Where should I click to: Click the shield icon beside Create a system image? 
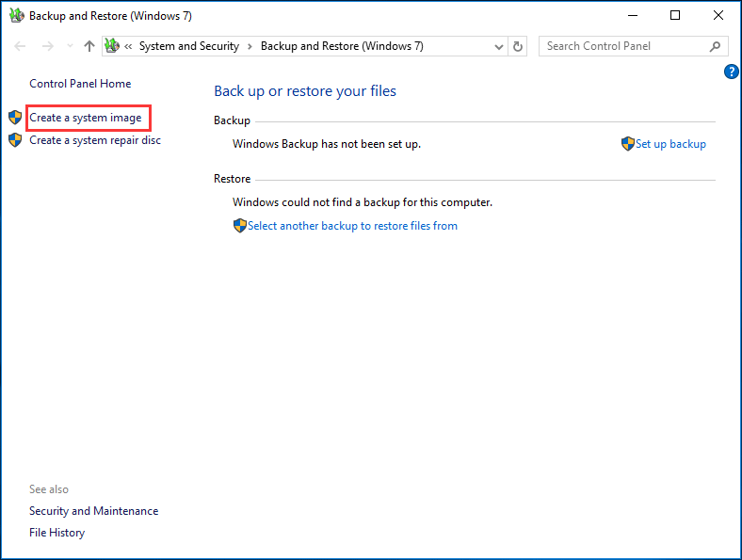click(x=15, y=118)
